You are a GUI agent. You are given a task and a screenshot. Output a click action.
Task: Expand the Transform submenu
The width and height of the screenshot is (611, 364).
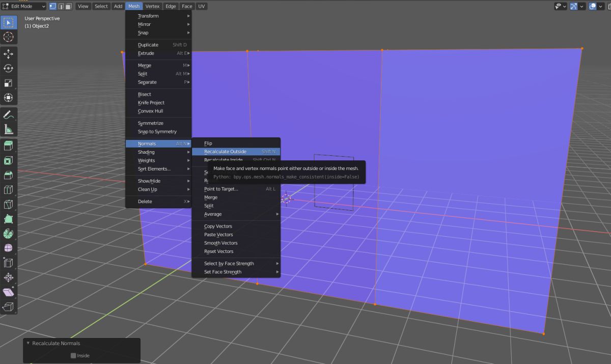point(158,16)
